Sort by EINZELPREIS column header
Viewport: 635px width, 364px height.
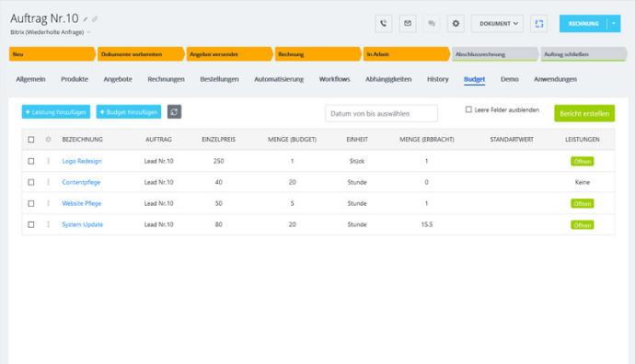point(218,140)
